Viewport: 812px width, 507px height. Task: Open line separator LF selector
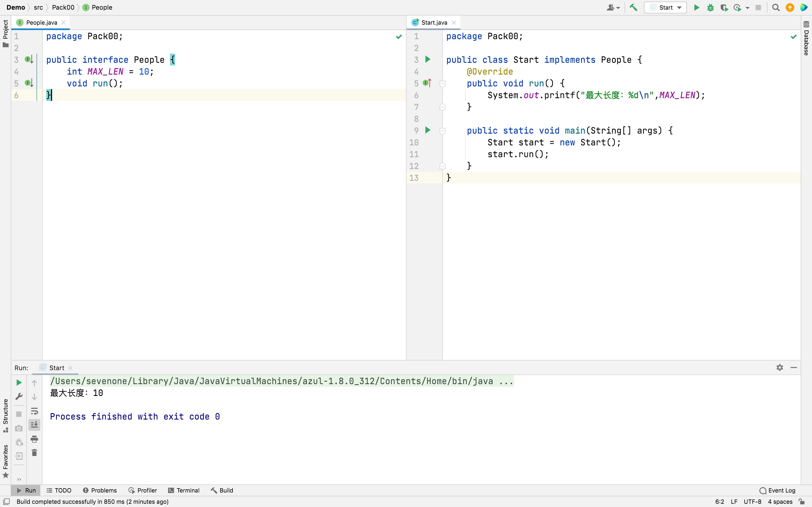click(734, 502)
